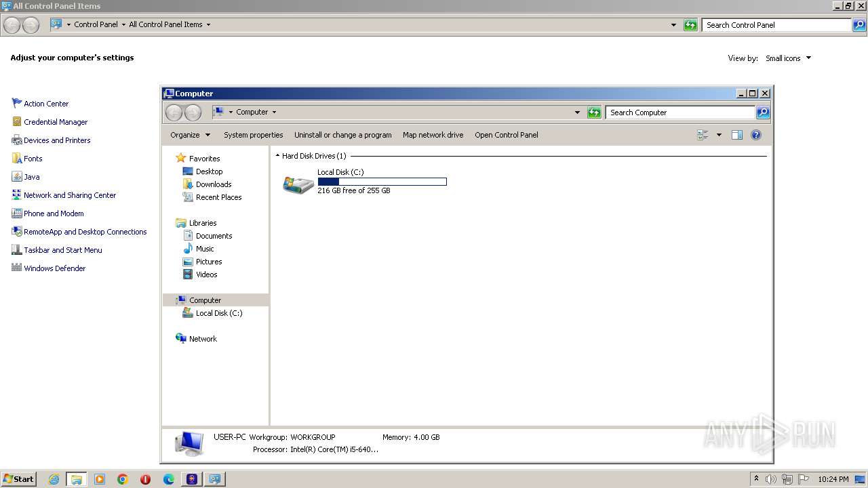Click Map network drive command
This screenshot has width=868, height=488.
(433, 135)
